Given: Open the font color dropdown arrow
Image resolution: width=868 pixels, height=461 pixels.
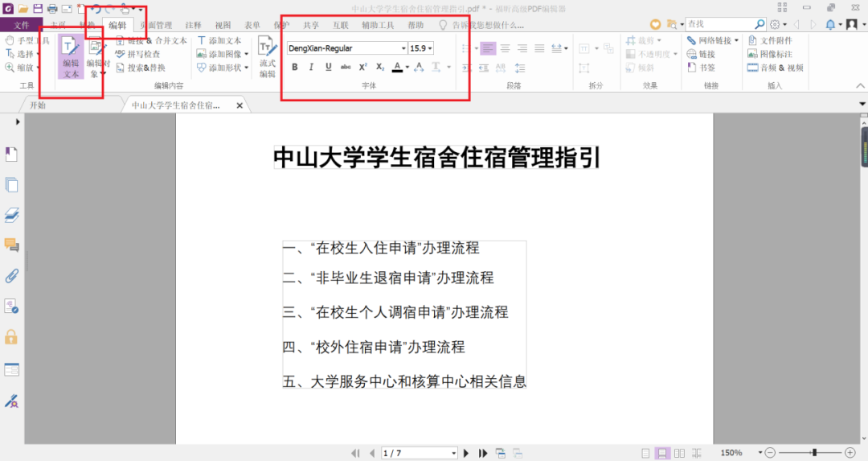Looking at the screenshot, I should (x=407, y=68).
